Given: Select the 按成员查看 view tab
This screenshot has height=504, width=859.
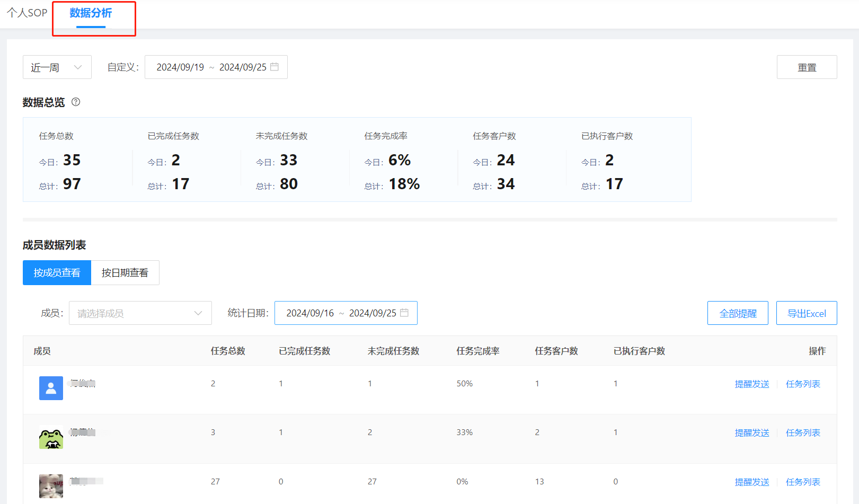Looking at the screenshot, I should click(57, 272).
